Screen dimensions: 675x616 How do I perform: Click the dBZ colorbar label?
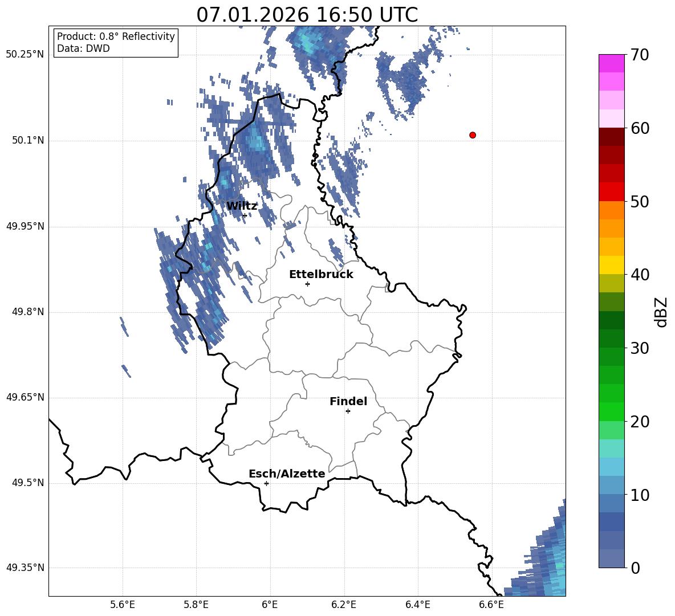661,312
